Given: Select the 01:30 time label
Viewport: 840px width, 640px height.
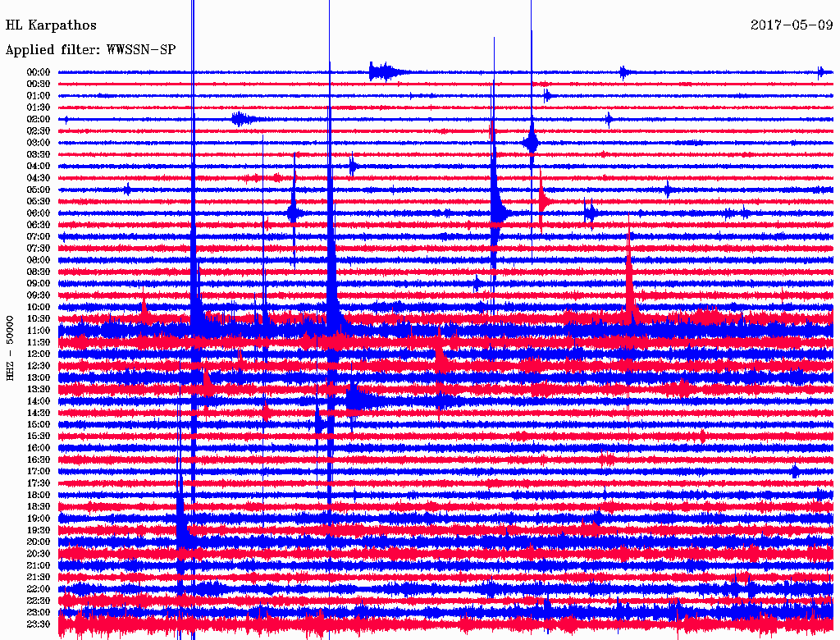Looking at the screenshot, I should coord(39,107).
